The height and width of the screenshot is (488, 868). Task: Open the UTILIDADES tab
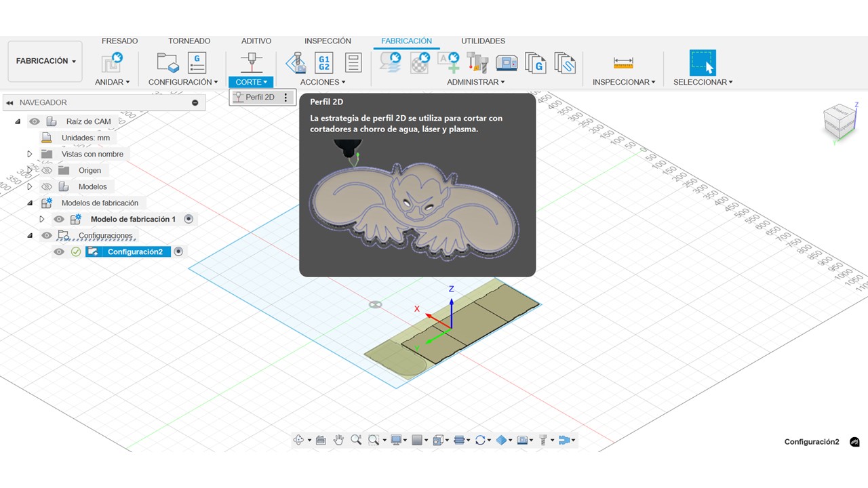coord(483,41)
